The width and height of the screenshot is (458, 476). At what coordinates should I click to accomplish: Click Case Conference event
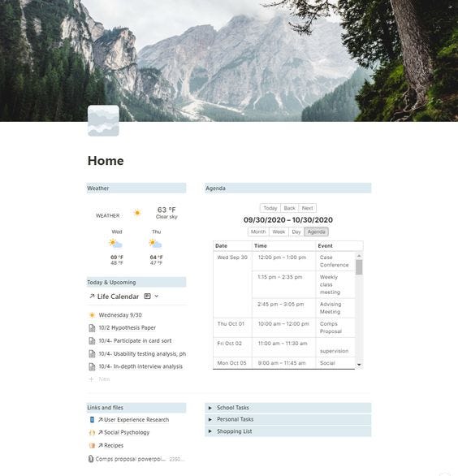tap(334, 261)
